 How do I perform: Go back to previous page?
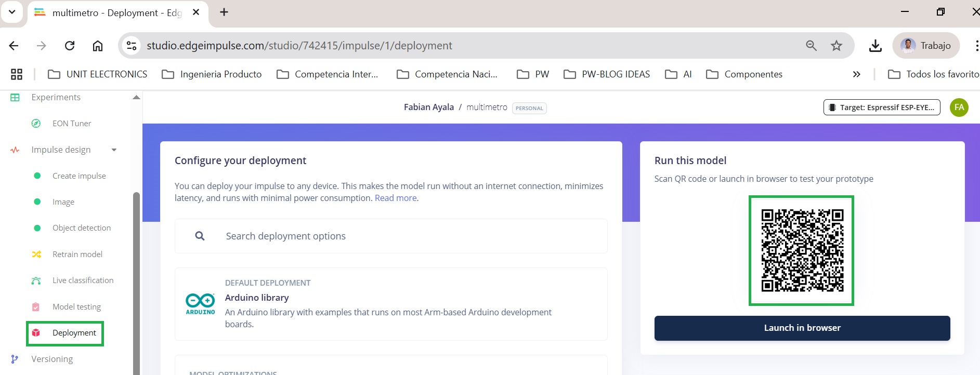(14, 46)
